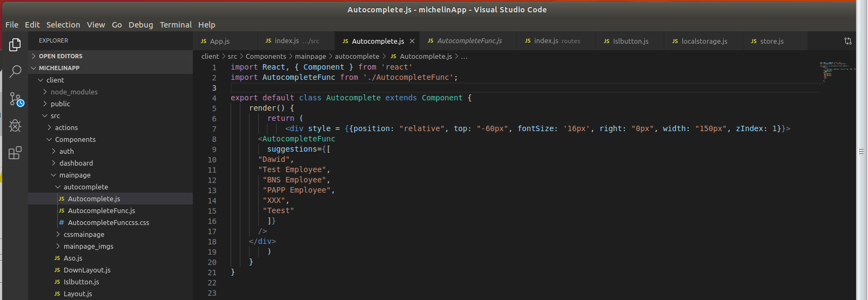Open the Search view icon
The image size is (868, 300).
[15, 71]
